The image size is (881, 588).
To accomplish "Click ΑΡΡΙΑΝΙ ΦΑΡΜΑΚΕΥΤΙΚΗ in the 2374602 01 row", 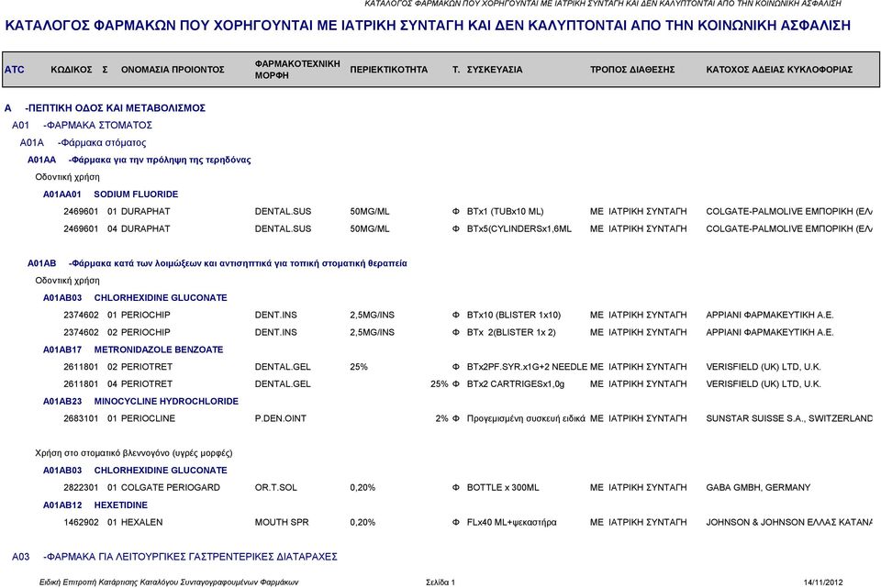I will 769,315.
